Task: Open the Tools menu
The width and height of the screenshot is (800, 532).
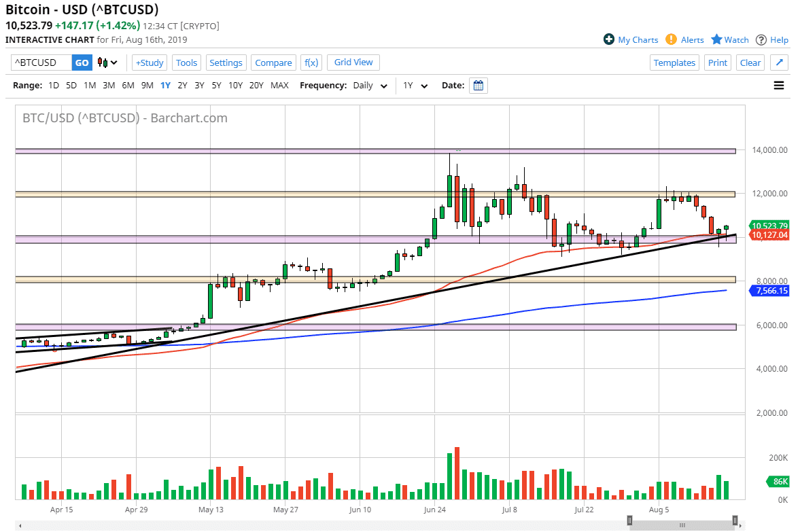Action: 186,63
